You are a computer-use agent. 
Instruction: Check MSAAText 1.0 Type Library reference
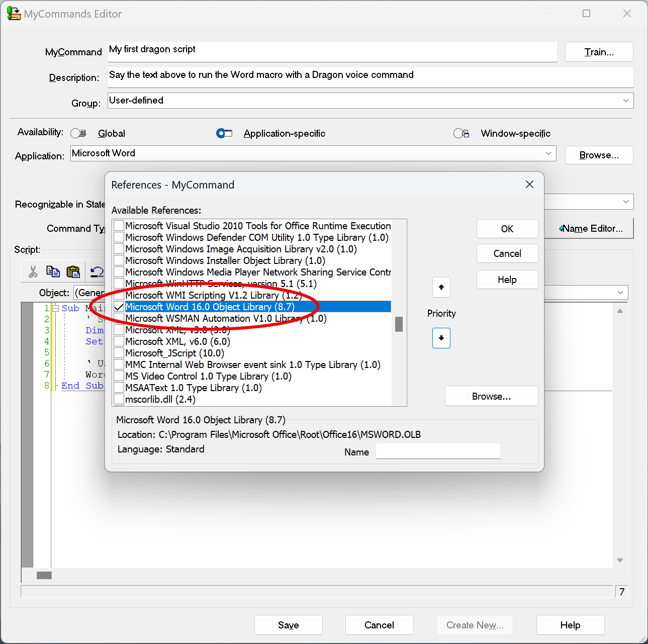pos(119,388)
